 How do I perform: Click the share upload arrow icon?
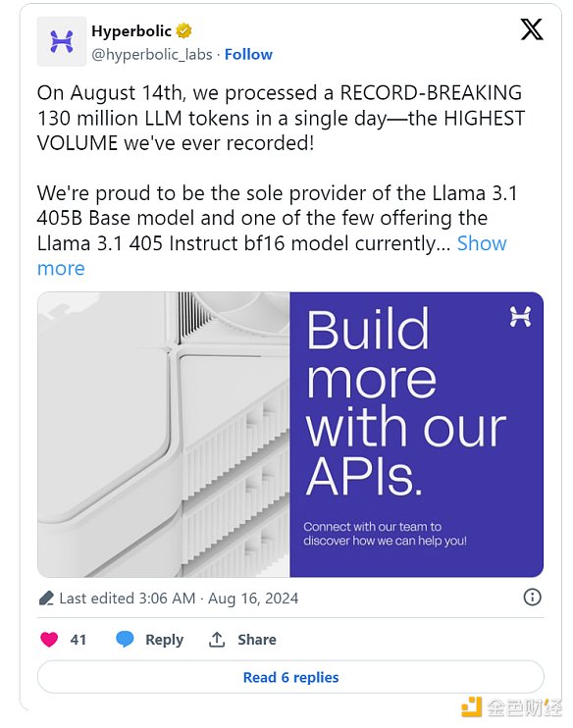pyautogui.click(x=217, y=640)
